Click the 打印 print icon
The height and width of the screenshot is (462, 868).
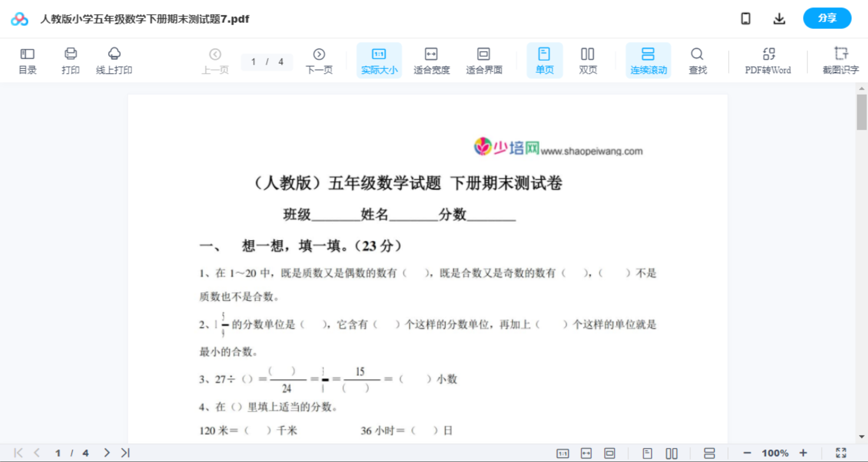click(x=70, y=60)
